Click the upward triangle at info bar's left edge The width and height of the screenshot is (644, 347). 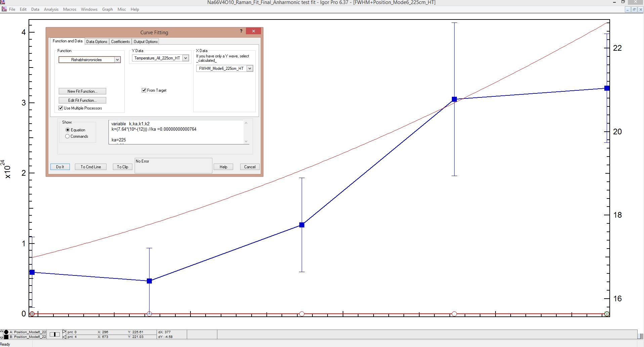[2, 331]
